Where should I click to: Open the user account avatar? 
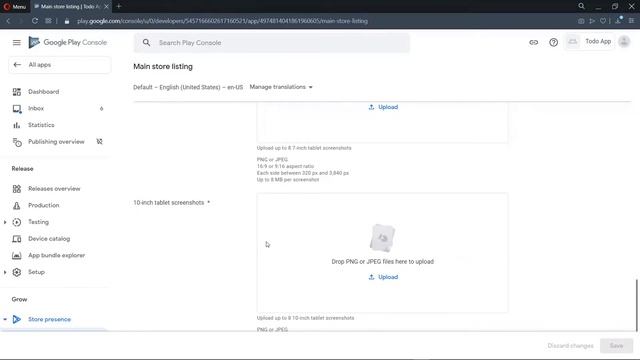pos(624,42)
